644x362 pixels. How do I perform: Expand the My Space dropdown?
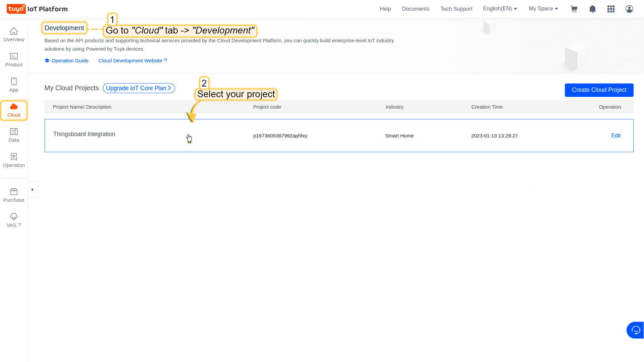[543, 9]
